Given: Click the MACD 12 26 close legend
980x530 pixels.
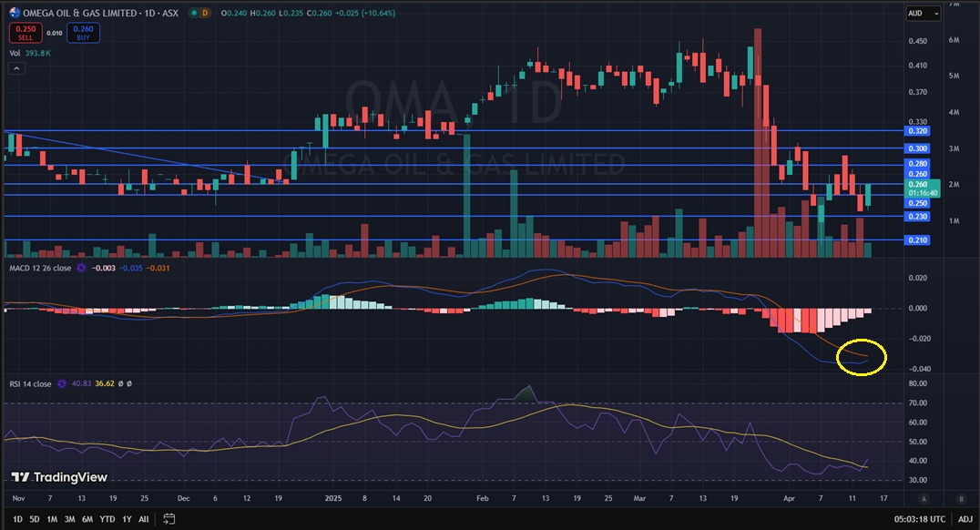Looking at the screenshot, I should 40,268.
